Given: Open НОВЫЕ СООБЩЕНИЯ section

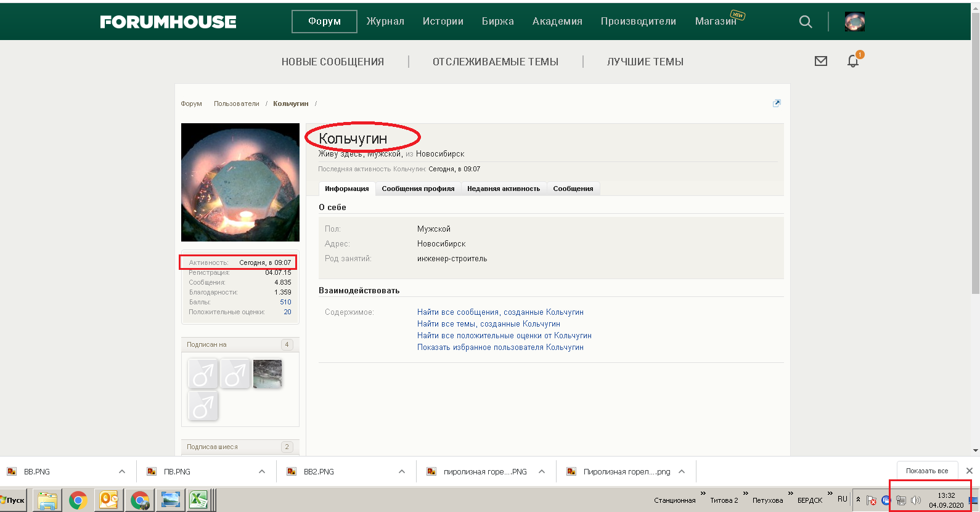Looking at the screenshot, I should [332, 62].
